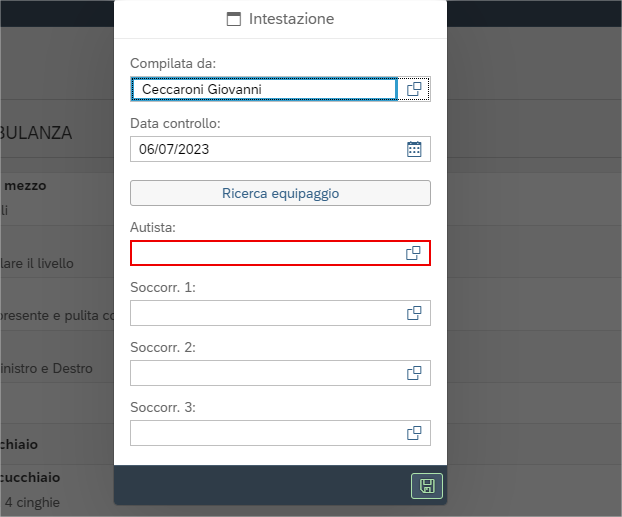
Task: Select the red-outlined Autista input field
Action: pyautogui.click(x=264, y=253)
